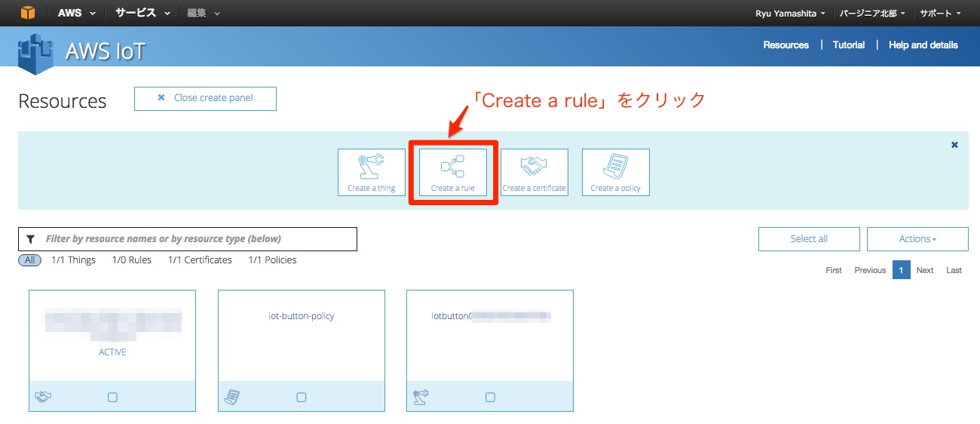The height and width of the screenshot is (424, 980).
Task: Filter by 1/1 Policies
Action: (x=272, y=260)
